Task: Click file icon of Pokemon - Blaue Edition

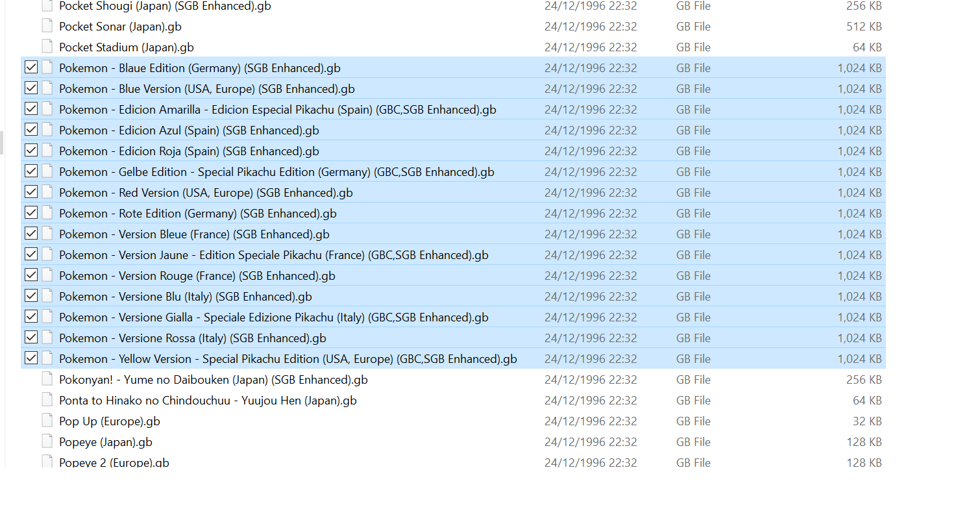Action: (47, 68)
